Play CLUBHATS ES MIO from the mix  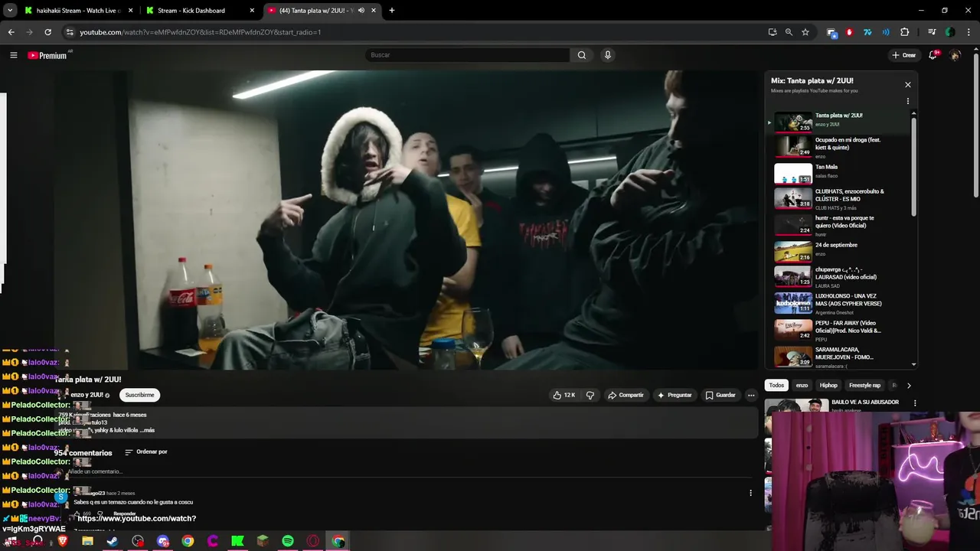840,199
